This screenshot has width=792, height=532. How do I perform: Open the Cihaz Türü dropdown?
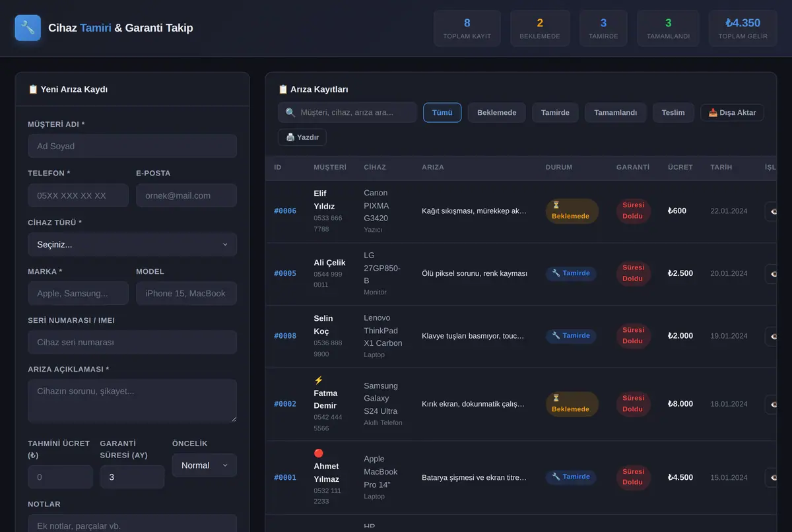coord(132,245)
